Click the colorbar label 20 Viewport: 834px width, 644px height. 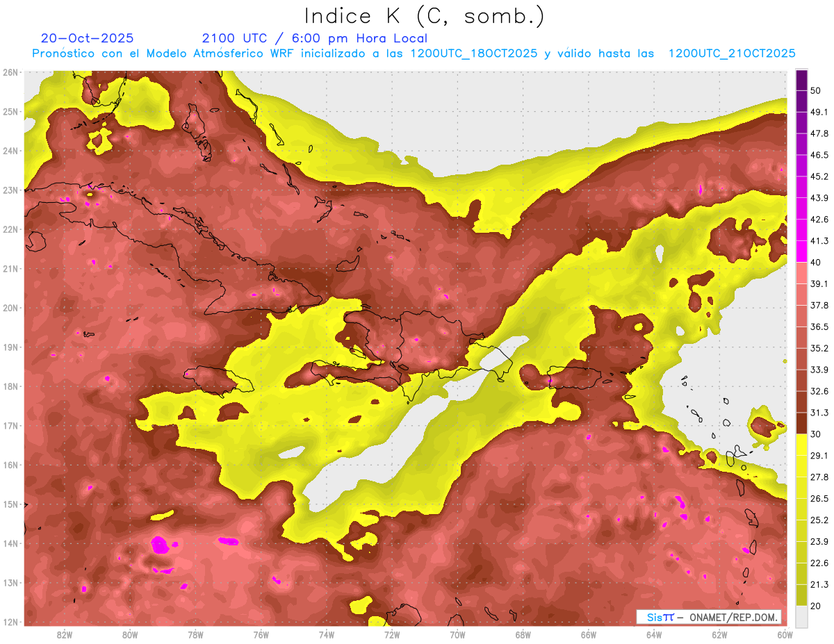click(815, 606)
